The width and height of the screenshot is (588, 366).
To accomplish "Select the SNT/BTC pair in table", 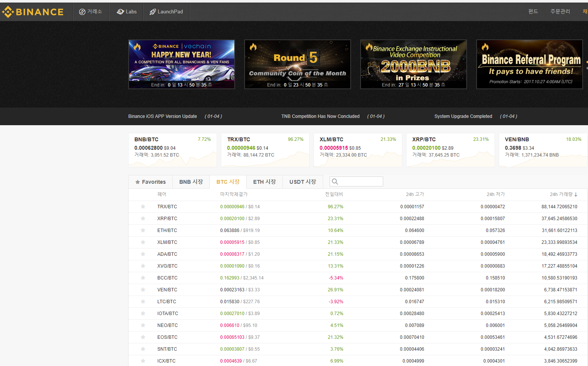I will pyautogui.click(x=167, y=349).
